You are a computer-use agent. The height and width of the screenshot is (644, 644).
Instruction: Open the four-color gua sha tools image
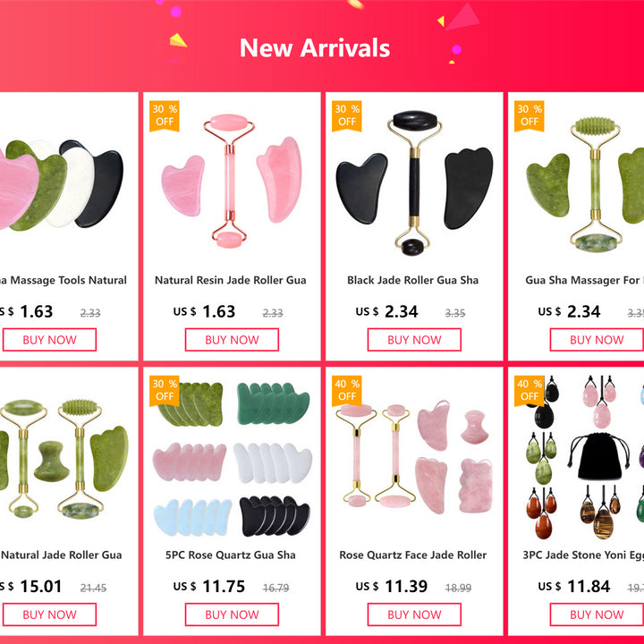(62, 185)
